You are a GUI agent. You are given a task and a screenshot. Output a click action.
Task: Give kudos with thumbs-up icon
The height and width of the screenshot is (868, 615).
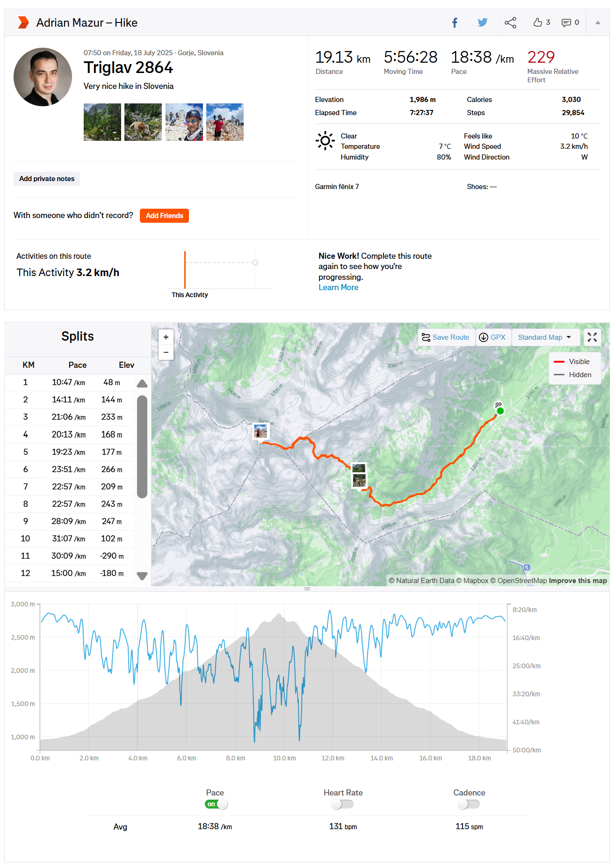[538, 22]
